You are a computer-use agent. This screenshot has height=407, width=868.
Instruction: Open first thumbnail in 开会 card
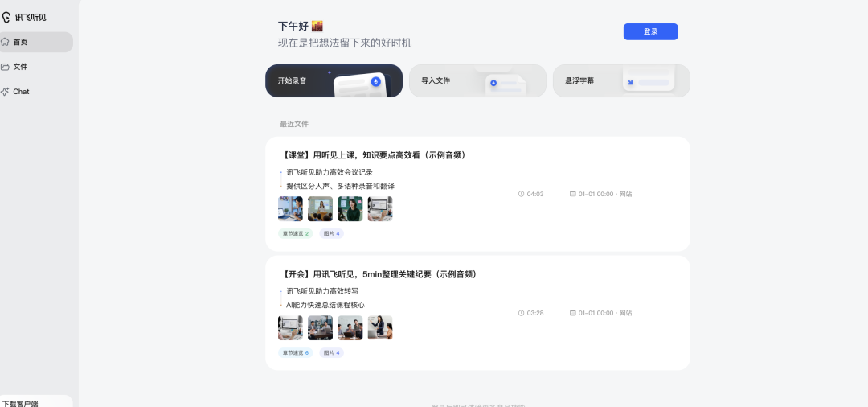[x=291, y=328]
